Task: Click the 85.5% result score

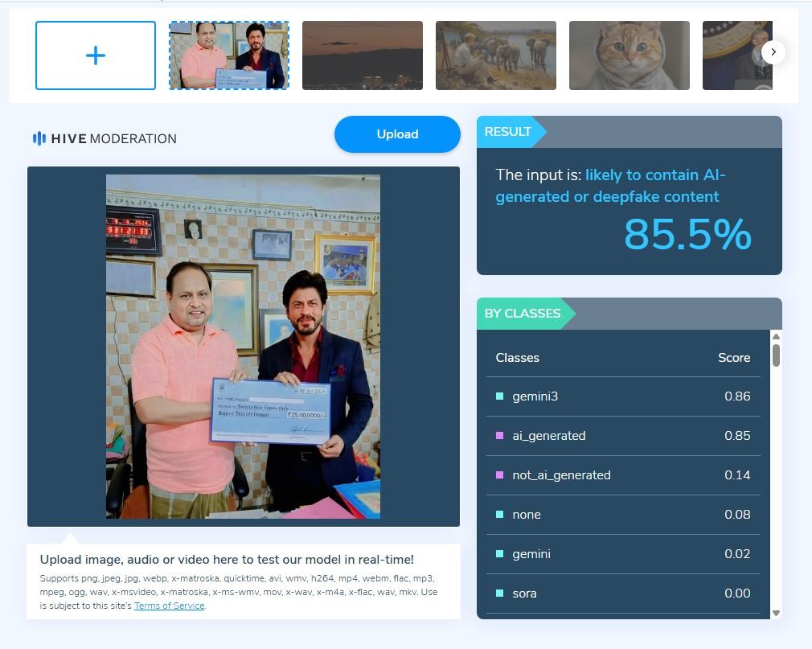Action: [x=687, y=235]
